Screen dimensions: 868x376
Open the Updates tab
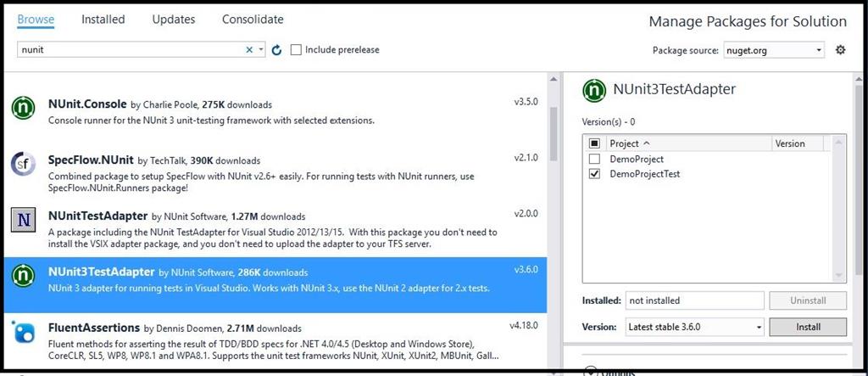pos(173,19)
